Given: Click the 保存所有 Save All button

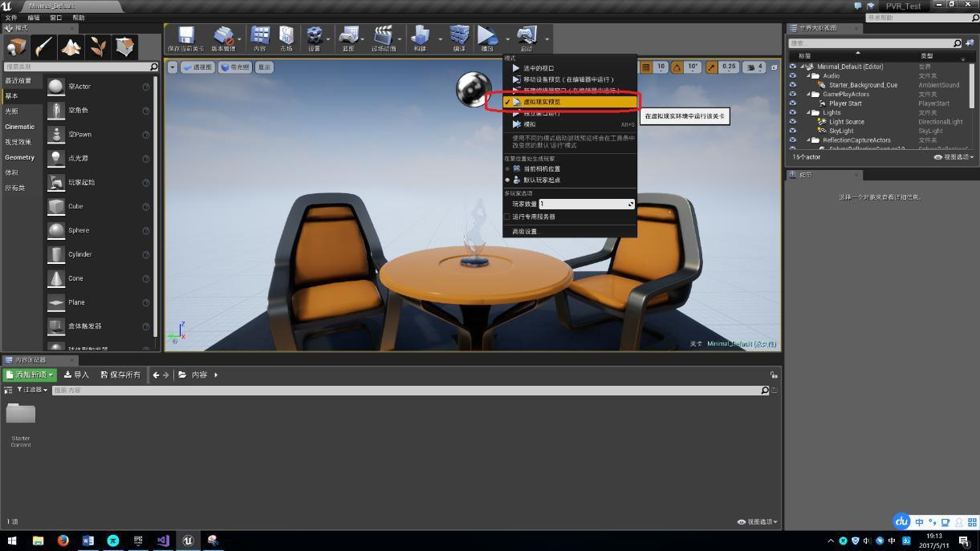Looking at the screenshot, I should click(x=120, y=375).
